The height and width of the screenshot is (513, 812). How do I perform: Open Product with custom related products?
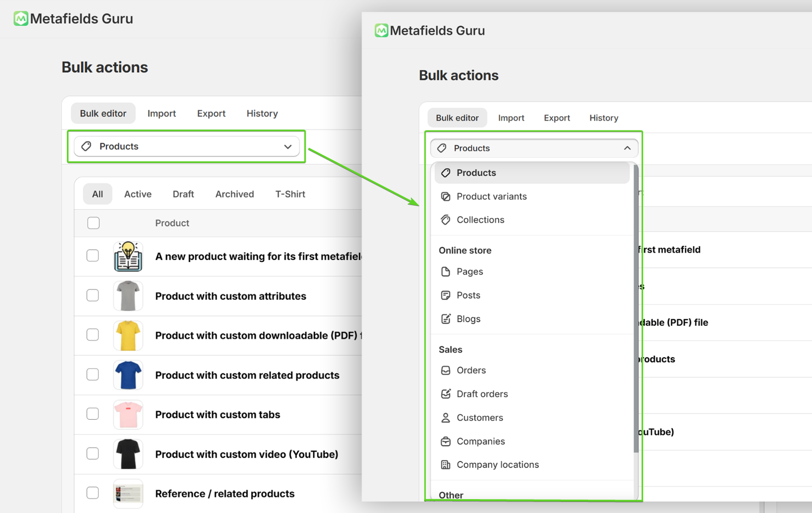247,375
